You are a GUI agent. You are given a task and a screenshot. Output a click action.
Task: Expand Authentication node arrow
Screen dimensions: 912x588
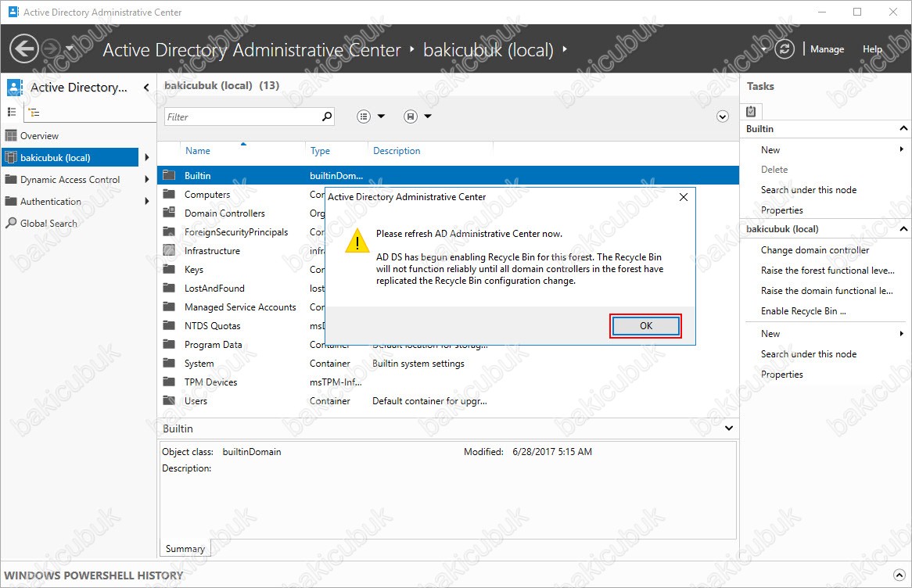click(x=146, y=201)
